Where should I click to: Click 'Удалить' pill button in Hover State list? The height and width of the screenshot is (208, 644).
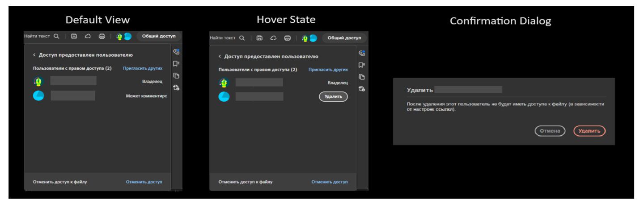333,96
